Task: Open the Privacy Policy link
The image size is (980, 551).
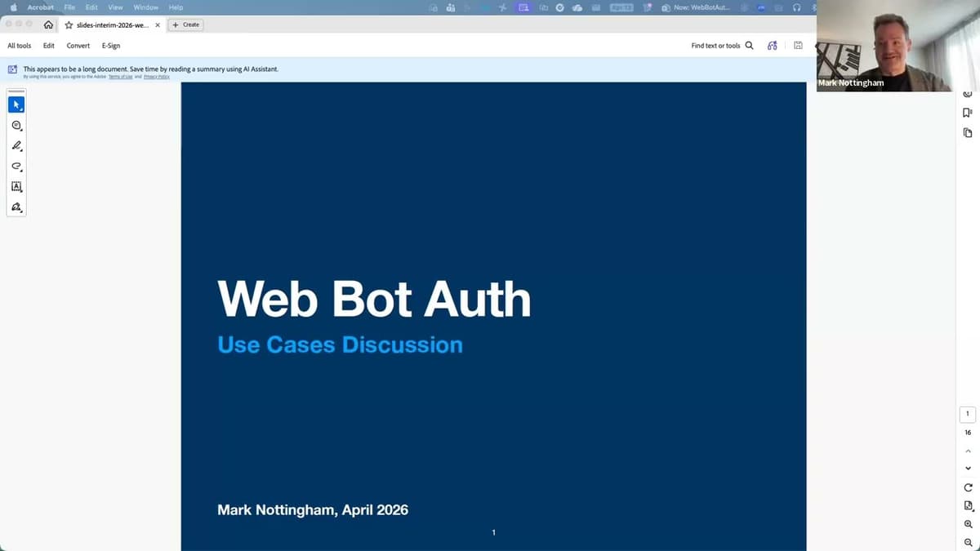Action: click(157, 77)
